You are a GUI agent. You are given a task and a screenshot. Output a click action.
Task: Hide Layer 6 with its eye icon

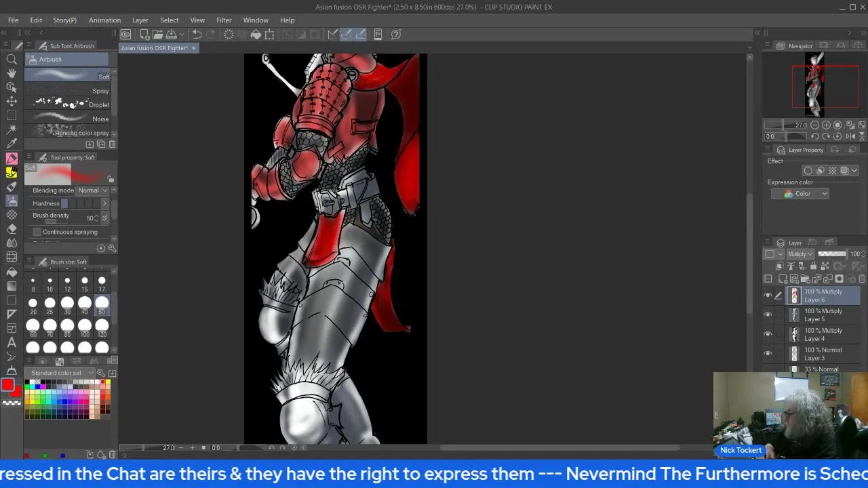pos(768,296)
